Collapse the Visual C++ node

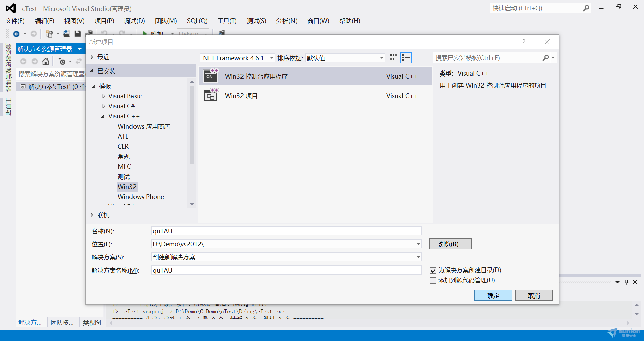tap(103, 116)
